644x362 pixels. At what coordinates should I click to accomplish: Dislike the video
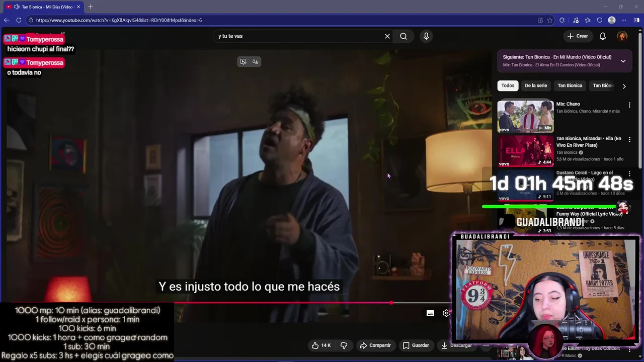pos(344,345)
